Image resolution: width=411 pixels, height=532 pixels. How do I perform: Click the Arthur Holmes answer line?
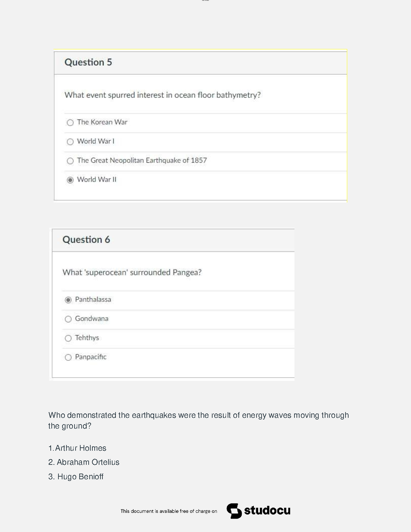(x=78, y=448)
